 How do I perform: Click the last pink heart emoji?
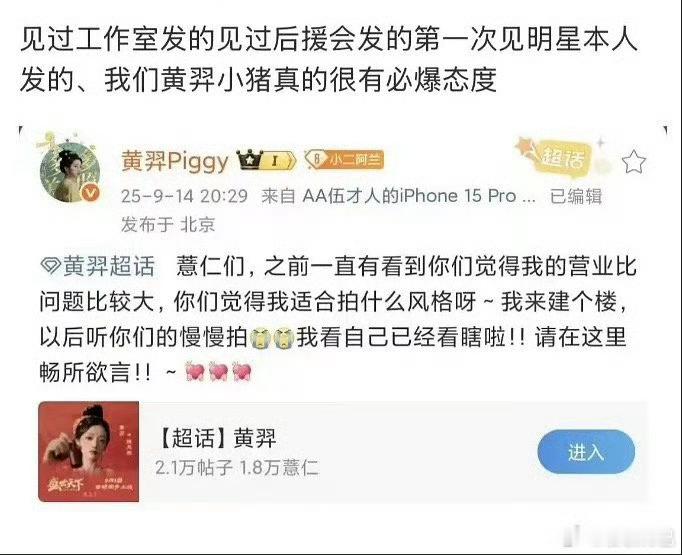point(241,371)
